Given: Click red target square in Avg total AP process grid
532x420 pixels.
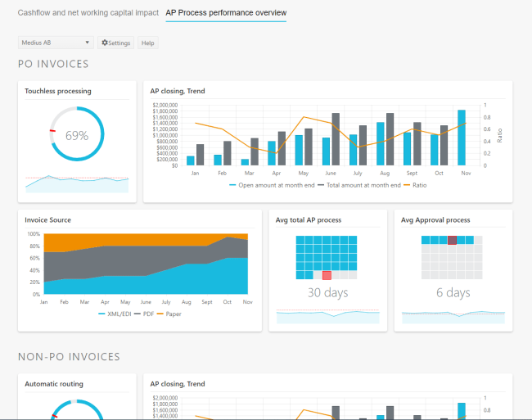Looking at the screenshot, I should point(327,275).
